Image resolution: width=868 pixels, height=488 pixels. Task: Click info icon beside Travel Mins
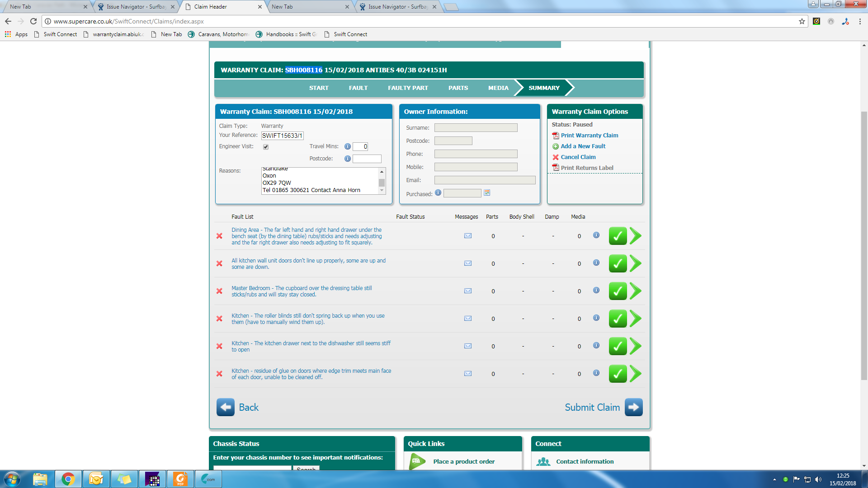coord(347,146)
